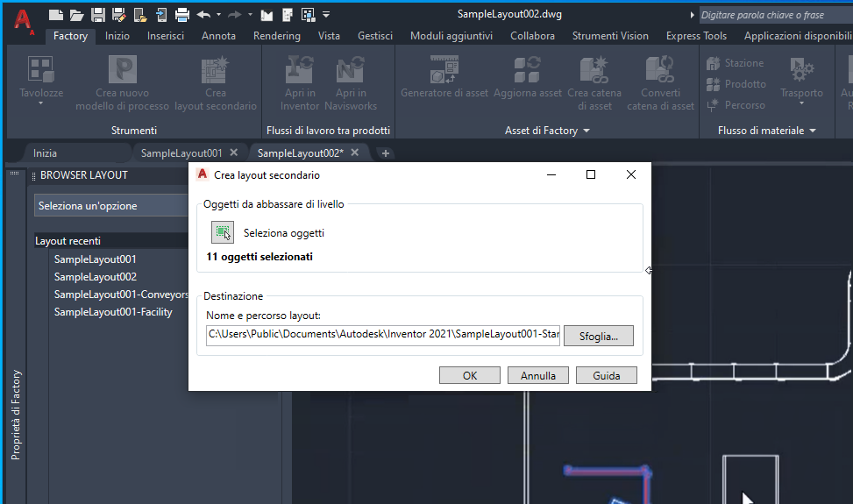The height and width of the screenshot is (504, 853).
Task: Click the sheet set manager icon
Action: pyautogui.click(x=288, y=15)
